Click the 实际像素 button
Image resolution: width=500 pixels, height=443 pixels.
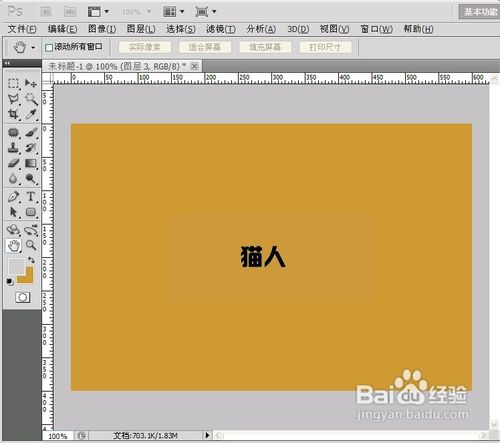tap(145, 47)
